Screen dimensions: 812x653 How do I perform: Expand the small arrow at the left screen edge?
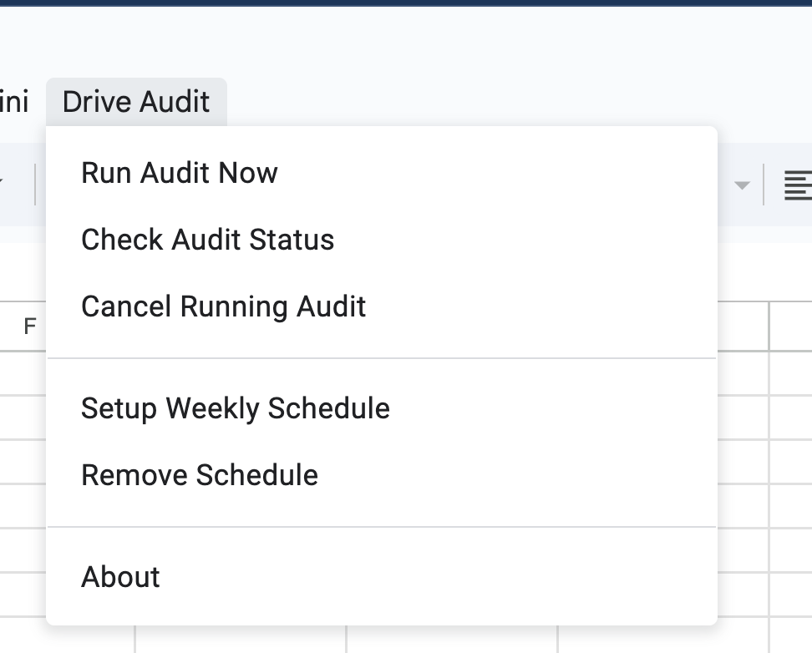tap(4, 180)
